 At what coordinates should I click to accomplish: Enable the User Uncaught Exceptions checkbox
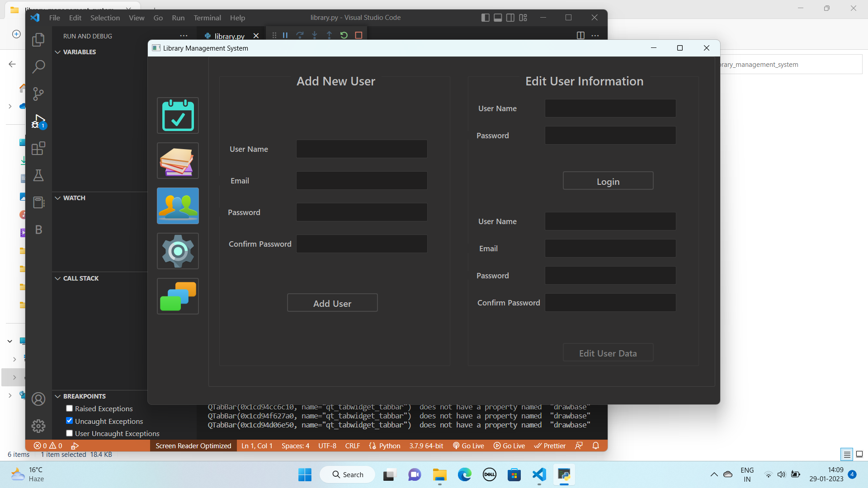tap(70, 433)
